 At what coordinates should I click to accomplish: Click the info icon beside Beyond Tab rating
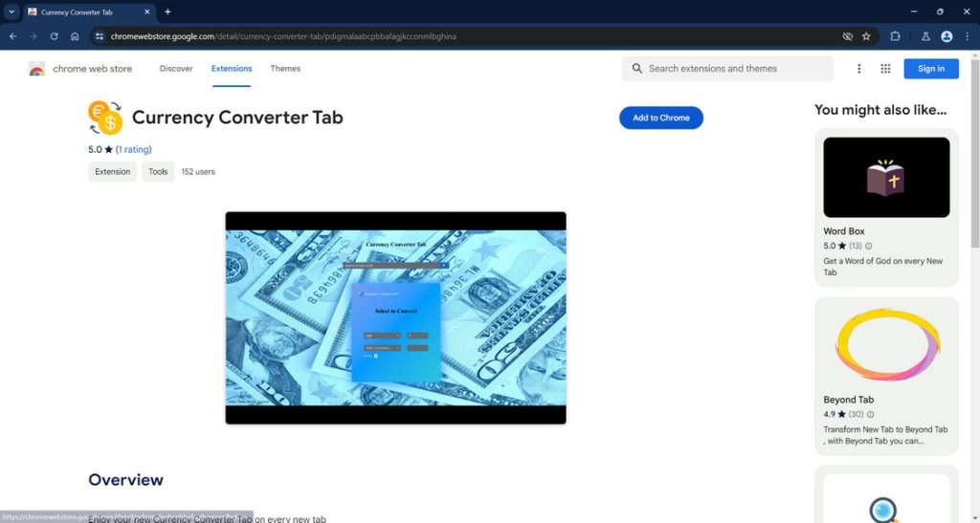[870, 414]
